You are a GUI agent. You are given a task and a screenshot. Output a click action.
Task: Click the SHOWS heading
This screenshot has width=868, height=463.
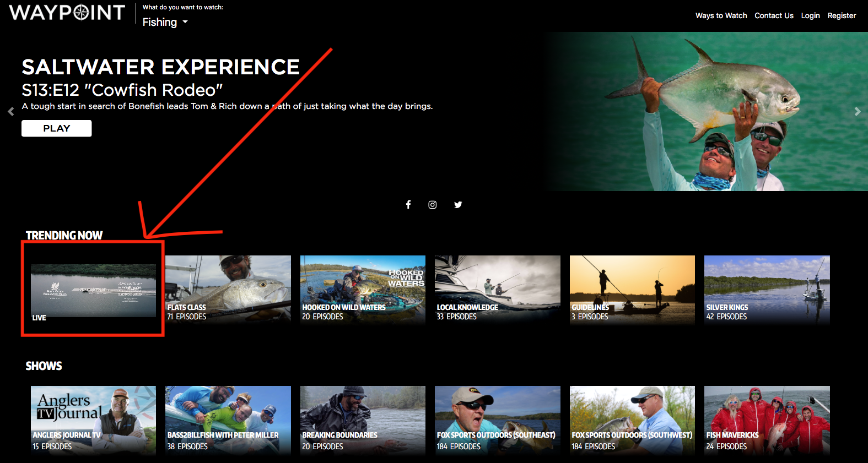(x=44, y=366)
